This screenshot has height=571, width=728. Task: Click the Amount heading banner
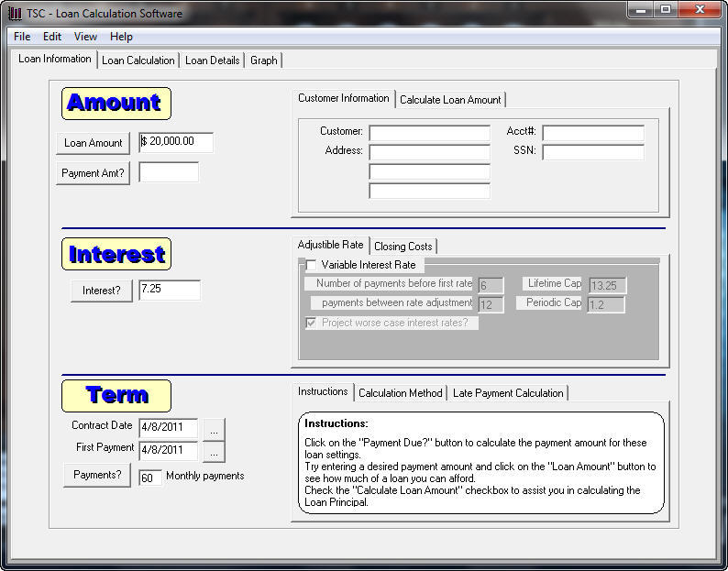tap(116, 103)
